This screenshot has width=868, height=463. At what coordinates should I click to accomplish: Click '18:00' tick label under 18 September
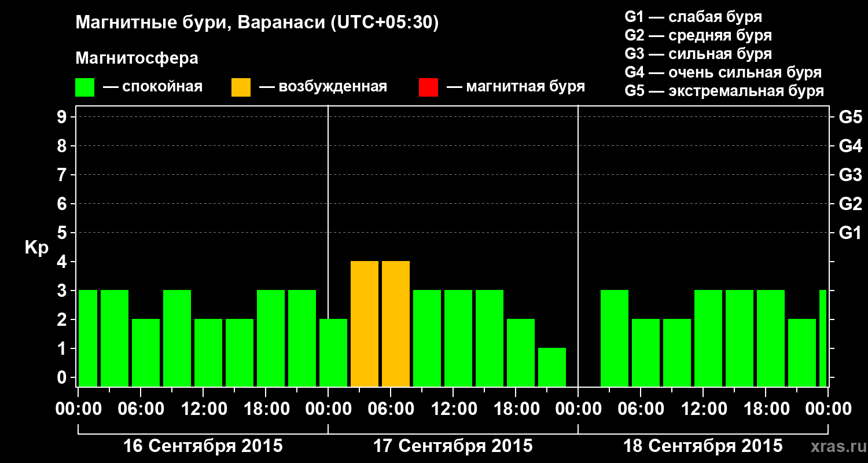click(x=766, y=409)
